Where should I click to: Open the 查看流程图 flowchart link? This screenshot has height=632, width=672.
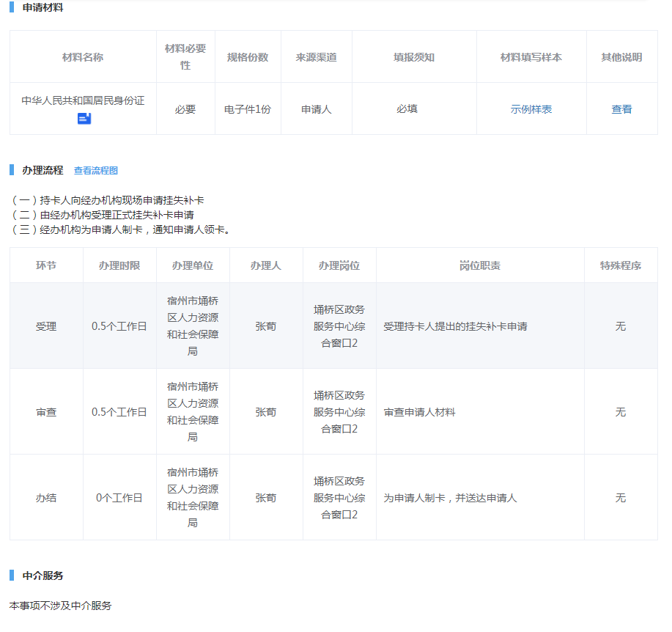96,171
